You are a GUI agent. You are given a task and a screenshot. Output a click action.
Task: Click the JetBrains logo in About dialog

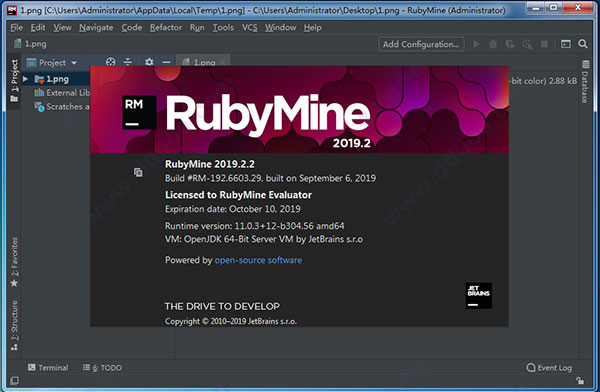479,296
